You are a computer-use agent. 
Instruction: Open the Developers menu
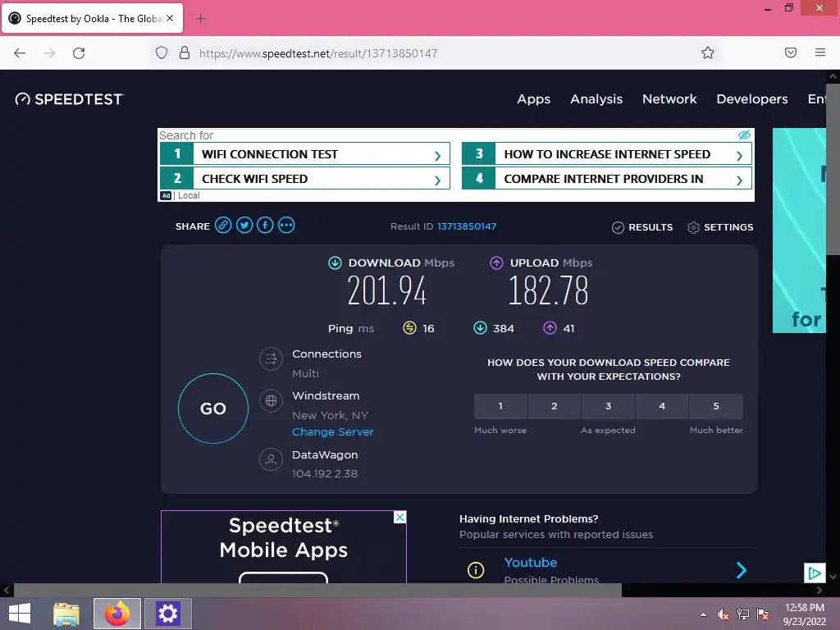(x=752, y=99)
